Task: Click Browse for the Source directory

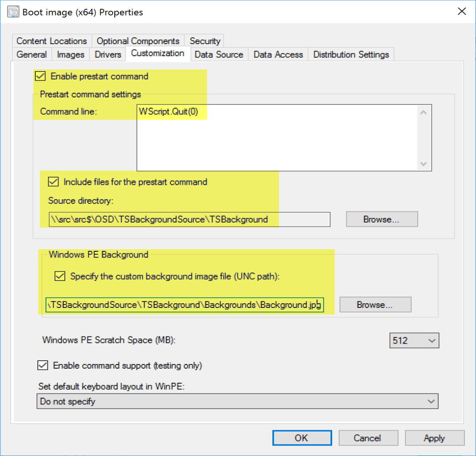Action: click(381, 219)
